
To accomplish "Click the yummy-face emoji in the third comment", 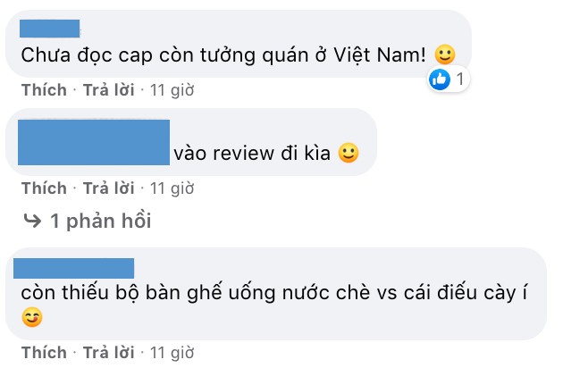I will (x=32, y=317).
